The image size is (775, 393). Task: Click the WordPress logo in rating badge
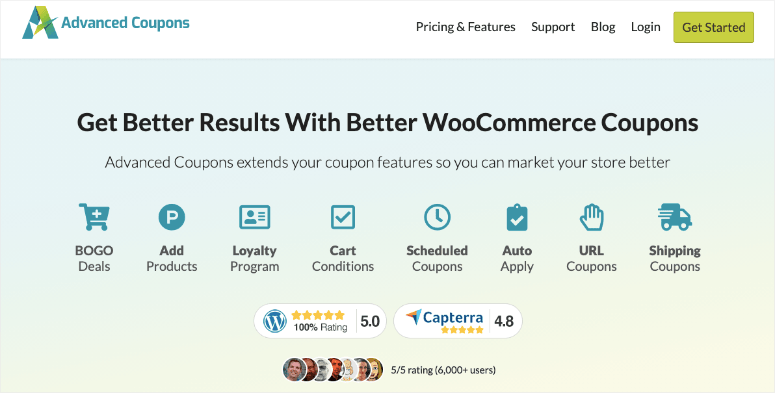click(x=275, y=321)
